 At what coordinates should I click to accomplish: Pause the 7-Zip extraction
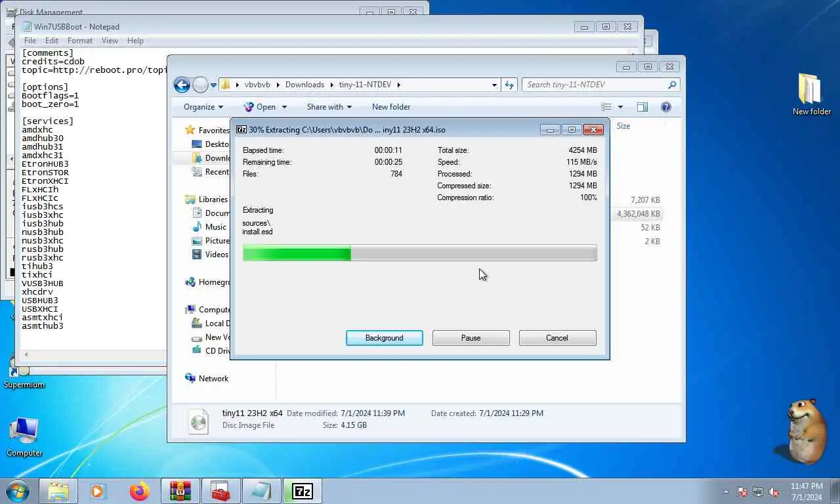[471, 338]
